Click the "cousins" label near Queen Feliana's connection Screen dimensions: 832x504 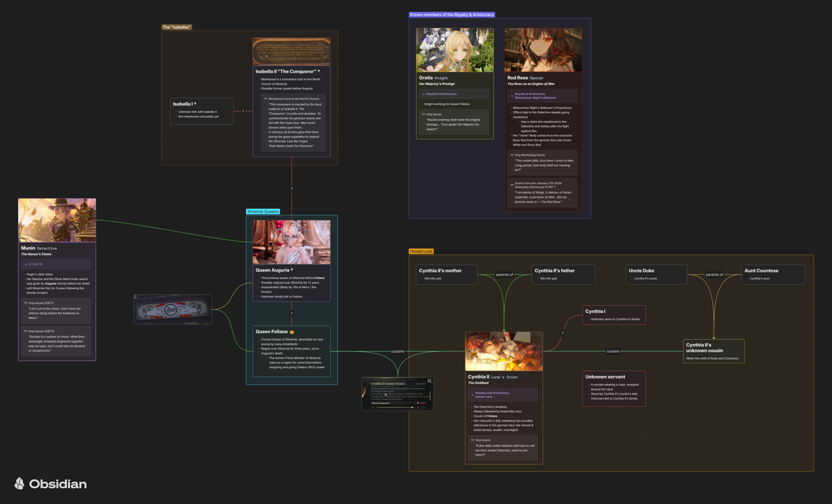point(398,351)
